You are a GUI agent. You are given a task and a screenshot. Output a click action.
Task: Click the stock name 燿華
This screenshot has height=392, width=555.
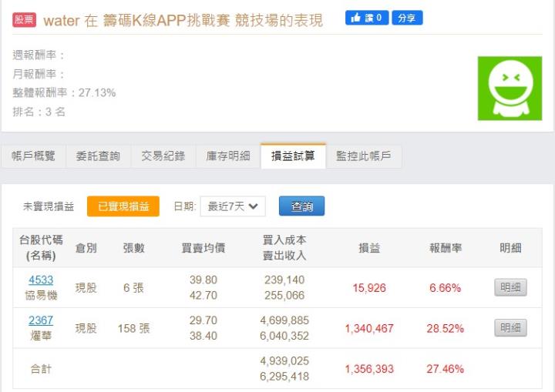click(41, 336)
